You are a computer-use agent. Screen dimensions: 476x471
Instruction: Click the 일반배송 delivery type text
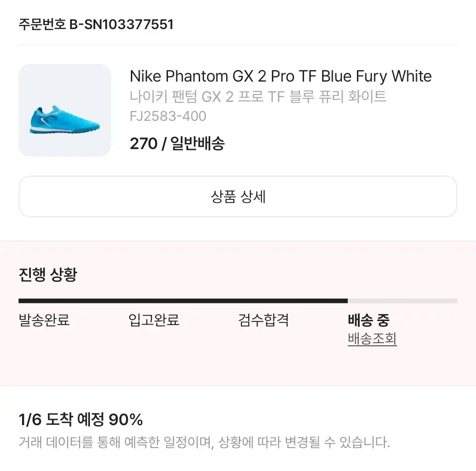click(x=197, y=143)
